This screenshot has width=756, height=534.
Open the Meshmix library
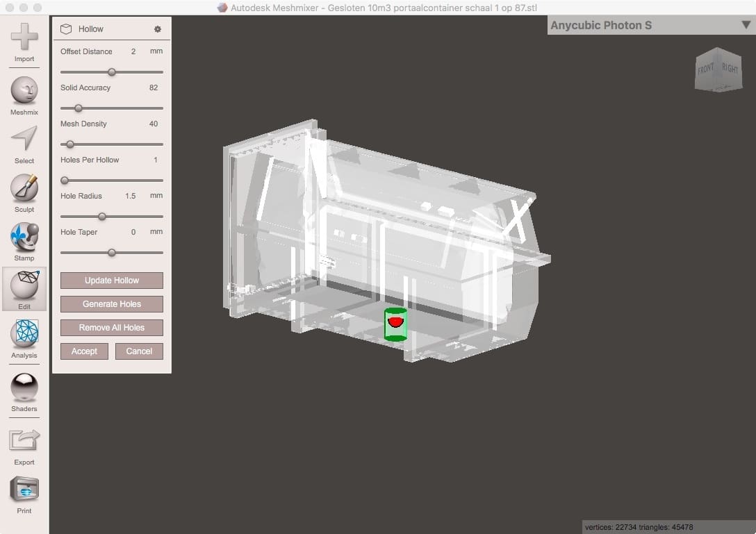pyautogui.click(x=24, y=95)
